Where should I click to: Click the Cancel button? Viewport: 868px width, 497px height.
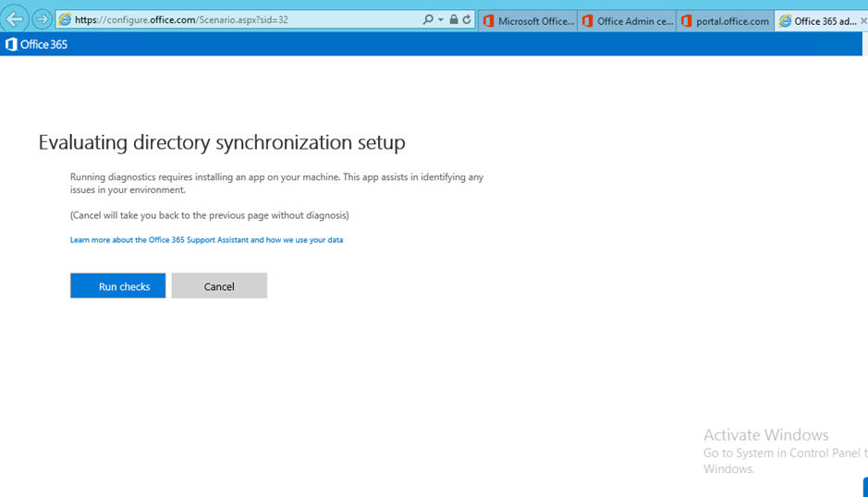pyautogui.click(x=219, y=285)
